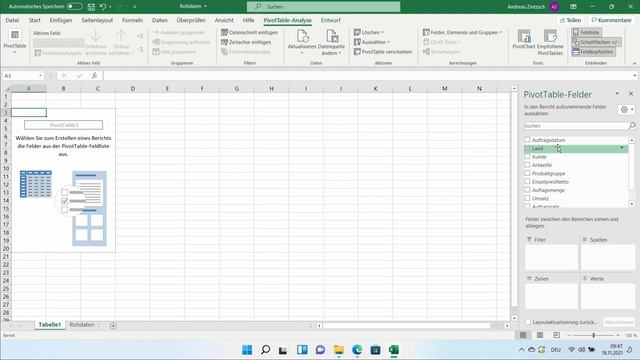The image size is (640, 360).
Task: Collapse the ribbon with the chevron
Action: tap(634, 64)
